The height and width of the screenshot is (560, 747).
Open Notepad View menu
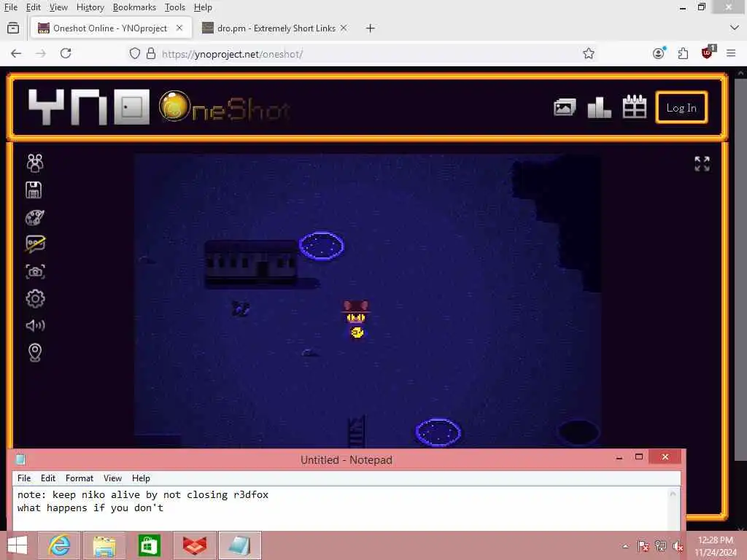click(x=112, y=478)
